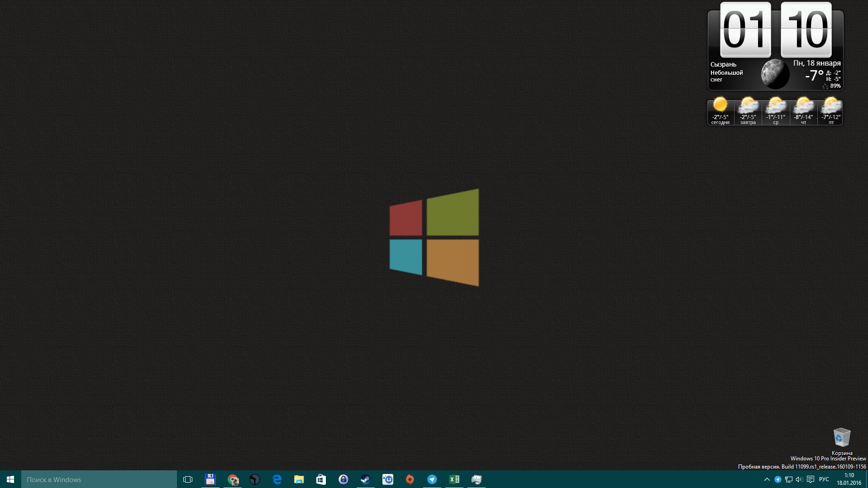Click the current temperature -7°
The width and height of the screenshot is (868, 488).
[x=814, y=76]
